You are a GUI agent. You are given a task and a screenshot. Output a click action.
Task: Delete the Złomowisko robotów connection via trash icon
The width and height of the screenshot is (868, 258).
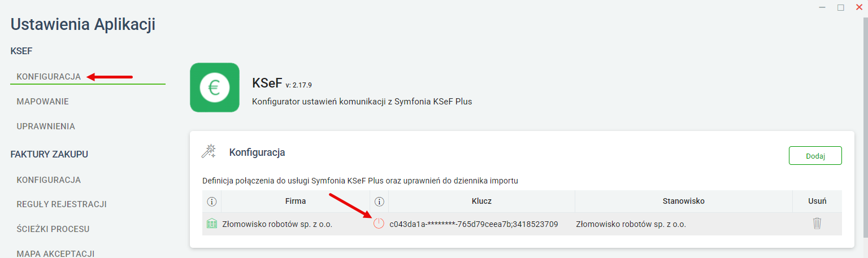(817, 224)
